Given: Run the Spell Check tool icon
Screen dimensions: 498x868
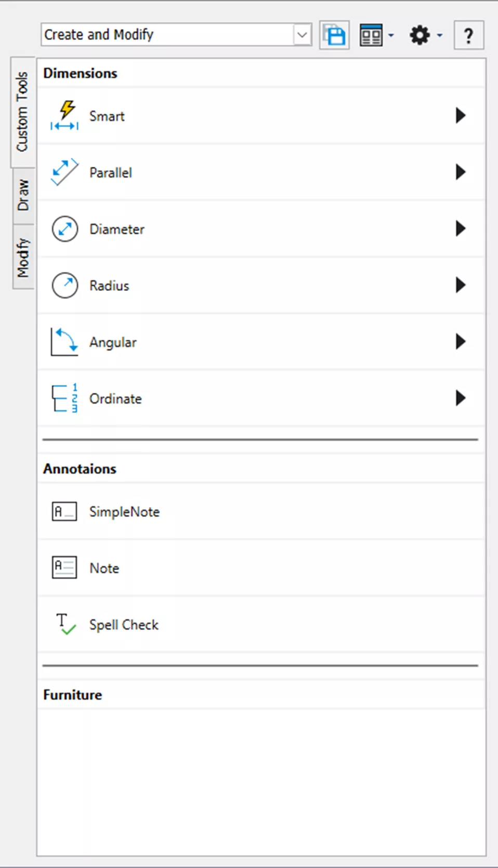Looking at the screenshot, I should 65,624.
